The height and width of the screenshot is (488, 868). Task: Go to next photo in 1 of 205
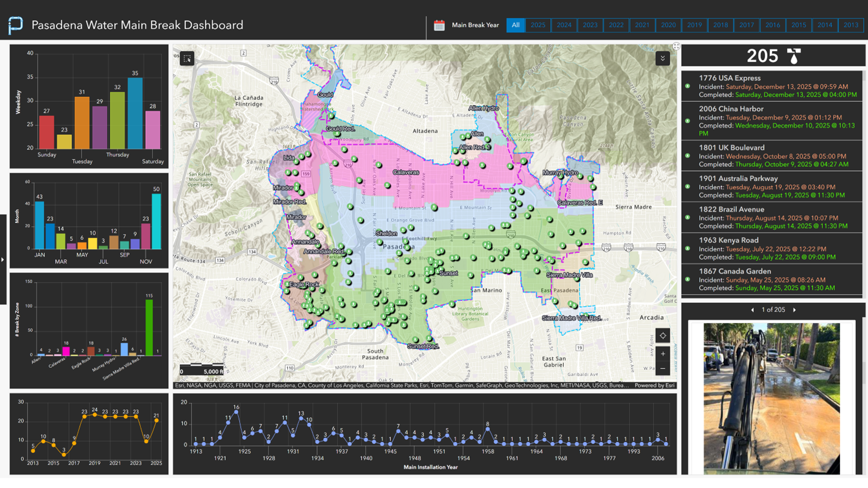click(794, 310)
